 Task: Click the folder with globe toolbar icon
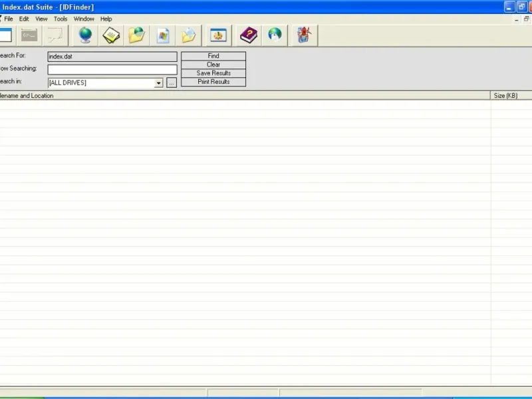coord(137,35)
